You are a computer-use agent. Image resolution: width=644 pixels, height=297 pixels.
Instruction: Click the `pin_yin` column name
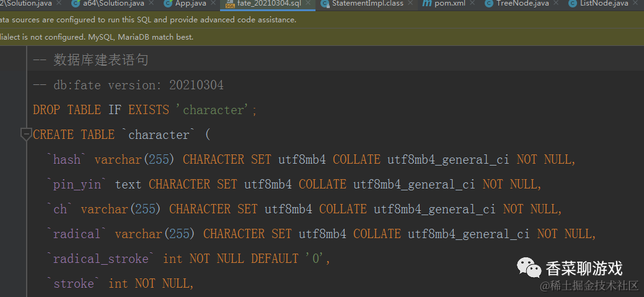pyautogui.click(x=77, y=184)
